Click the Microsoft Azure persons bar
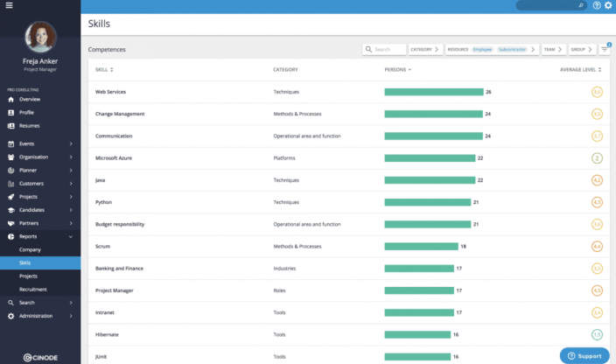Viewport: 616px width, 364px height. coord(429,158)
